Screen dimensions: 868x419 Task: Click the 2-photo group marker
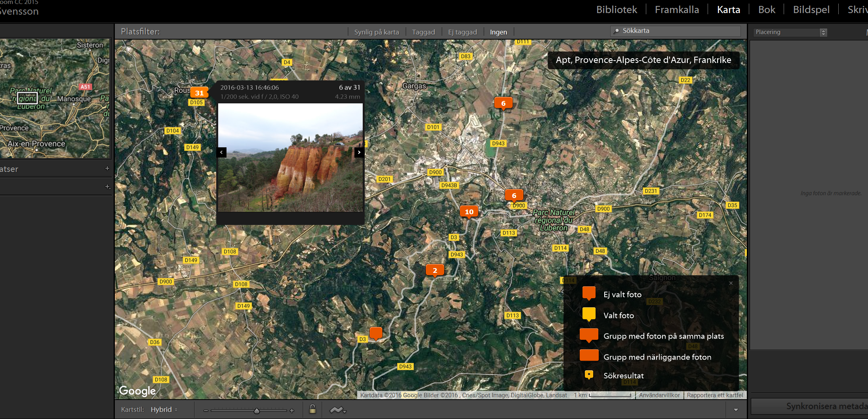(x=435, y=270)
